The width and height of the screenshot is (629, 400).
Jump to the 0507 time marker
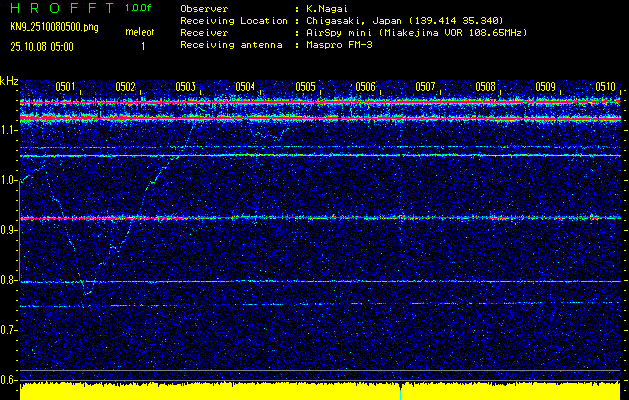click(x=425, y=87)
